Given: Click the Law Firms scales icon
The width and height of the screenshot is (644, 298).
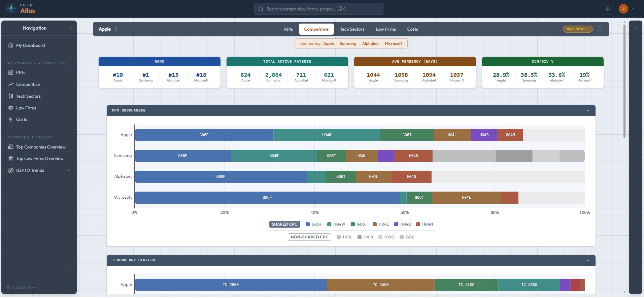Looking at the screenshot, I should click(x=11, y=108).
